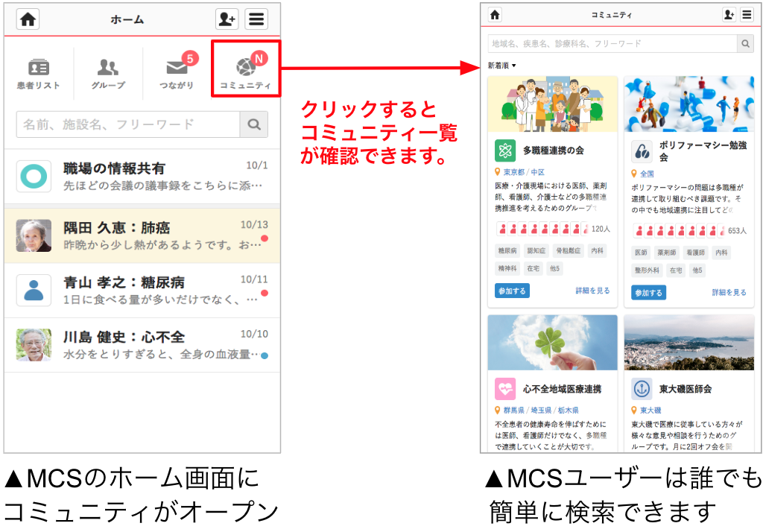Select the 糖尿病 tag on 多職種連携の会
The image size is (763, 532).
coord(507,252)
